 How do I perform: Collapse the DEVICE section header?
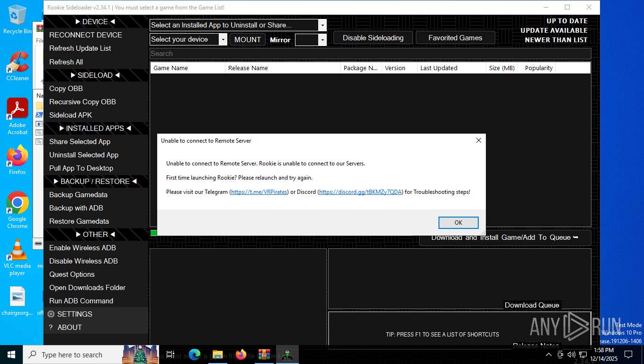point(96,22)
